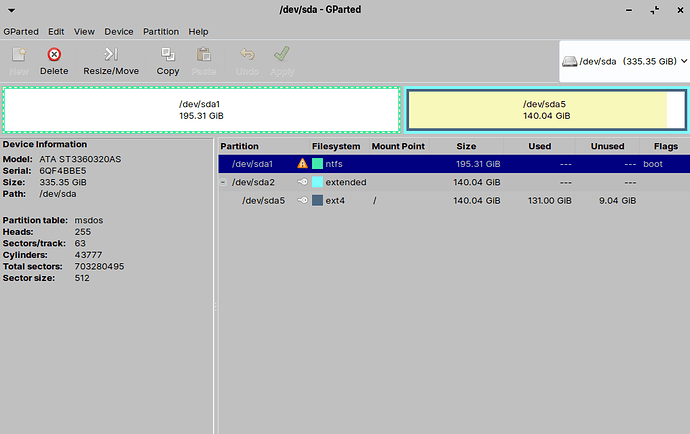Click the 9.04 GiB unused value
The height and width of the screenshot is (434, 690).
[617, 200]
